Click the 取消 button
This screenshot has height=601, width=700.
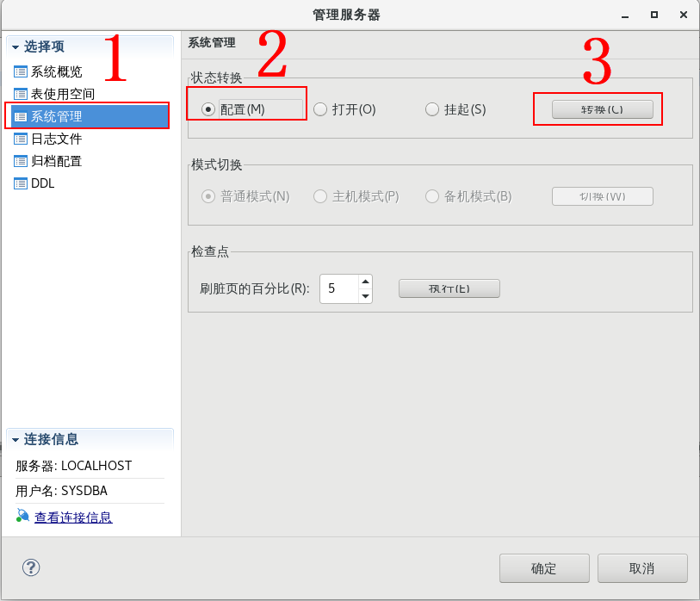(642, 568)
